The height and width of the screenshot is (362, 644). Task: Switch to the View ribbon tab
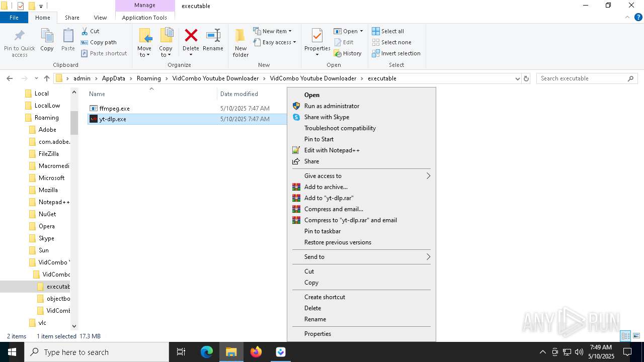100,18
